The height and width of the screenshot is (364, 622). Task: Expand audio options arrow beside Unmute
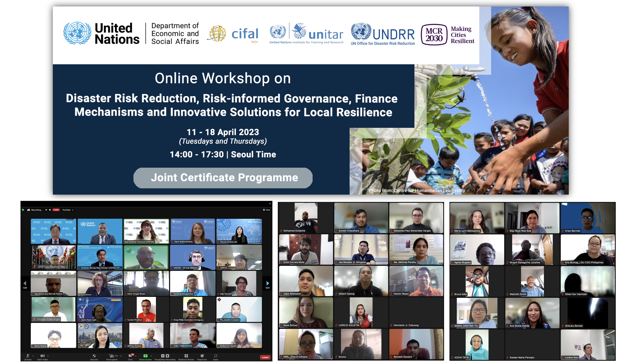click(x=33, y=356)
